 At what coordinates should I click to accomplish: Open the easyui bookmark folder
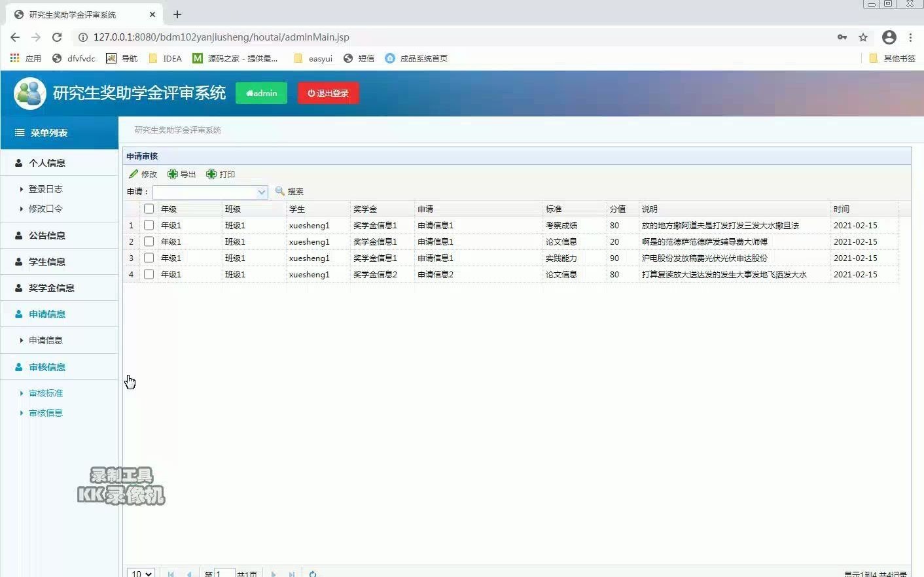pos(313,58)
